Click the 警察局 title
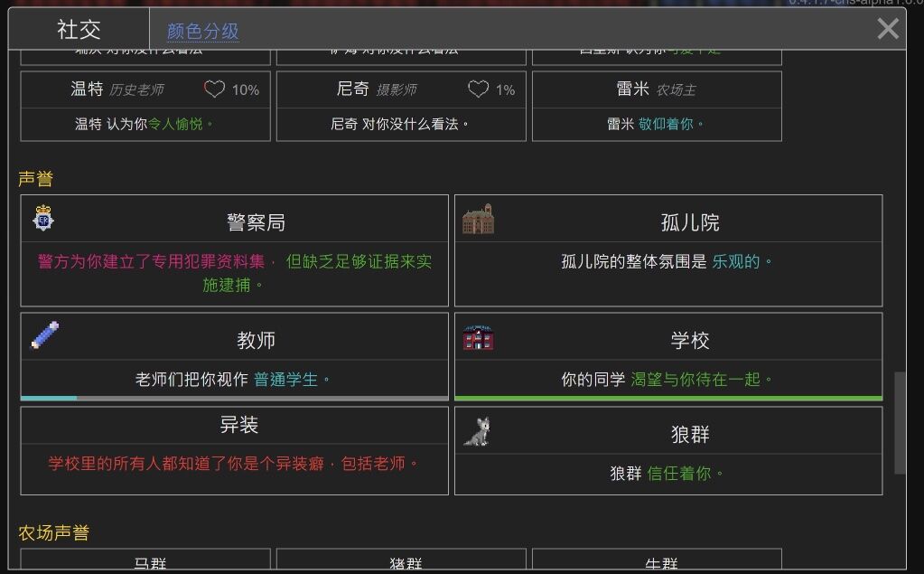This screenshot has height=574, width=924. coord(256,222)
